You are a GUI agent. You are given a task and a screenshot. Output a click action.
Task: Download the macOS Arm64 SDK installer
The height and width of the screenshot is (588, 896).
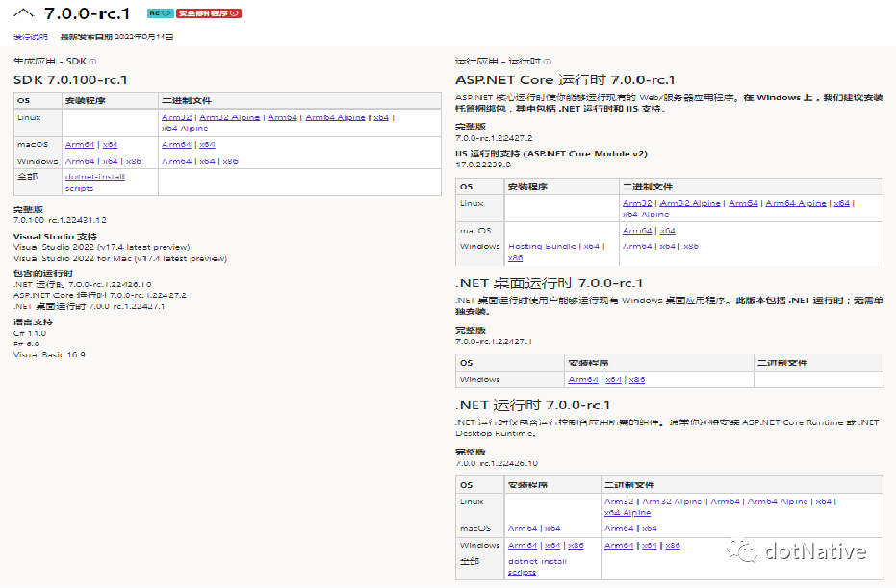coord(77,144)
